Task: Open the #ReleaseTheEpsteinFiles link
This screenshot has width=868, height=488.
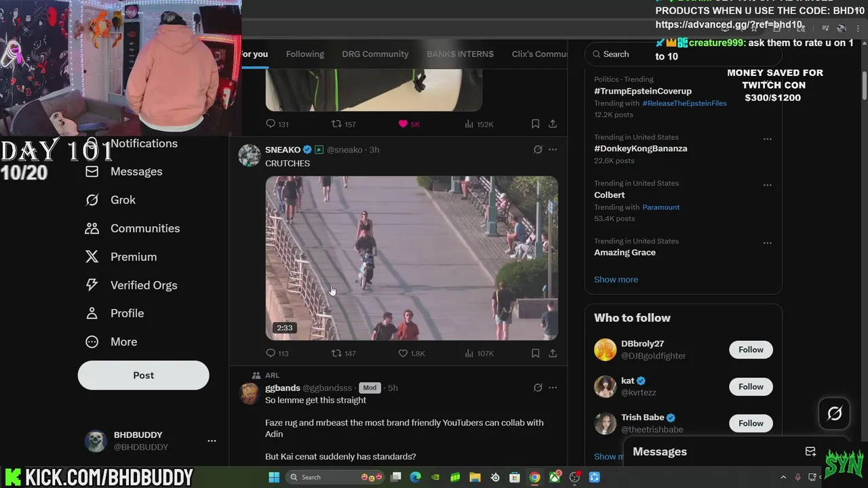Action: click(x=684, y=103)
